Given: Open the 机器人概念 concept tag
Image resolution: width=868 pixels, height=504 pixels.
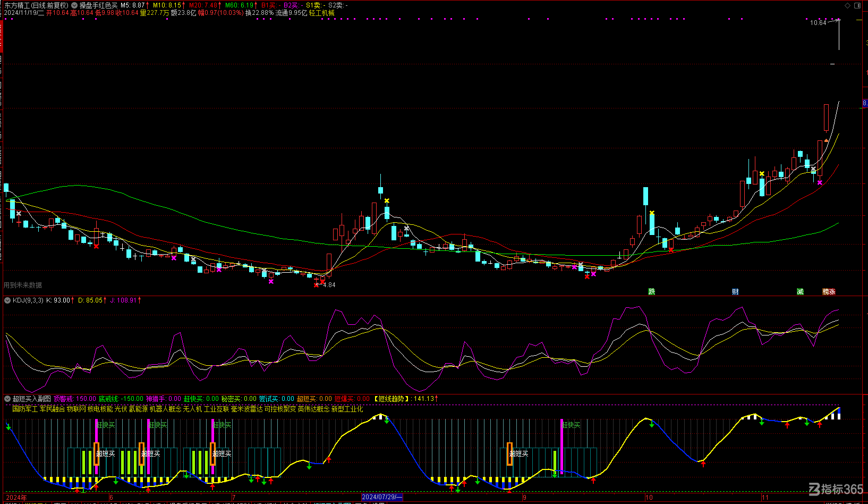Looking at the screenshot, I should click(x=165, y=409).
